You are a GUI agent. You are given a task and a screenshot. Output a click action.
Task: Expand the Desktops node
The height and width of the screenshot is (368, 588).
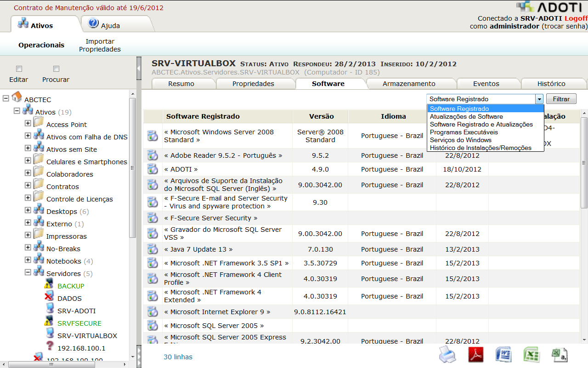click(x=28, y=210)
